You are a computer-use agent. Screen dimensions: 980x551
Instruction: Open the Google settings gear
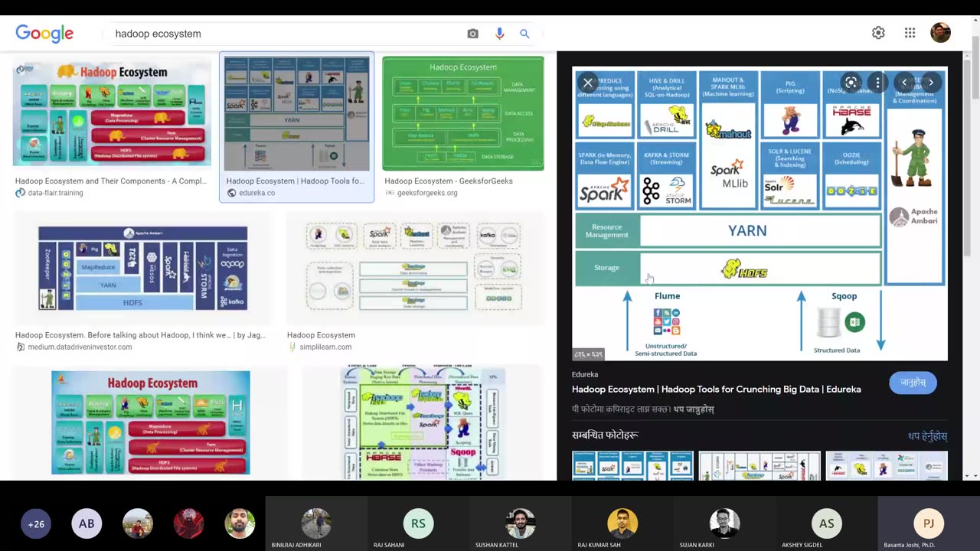pyautogui.click(x=878, y=33)
